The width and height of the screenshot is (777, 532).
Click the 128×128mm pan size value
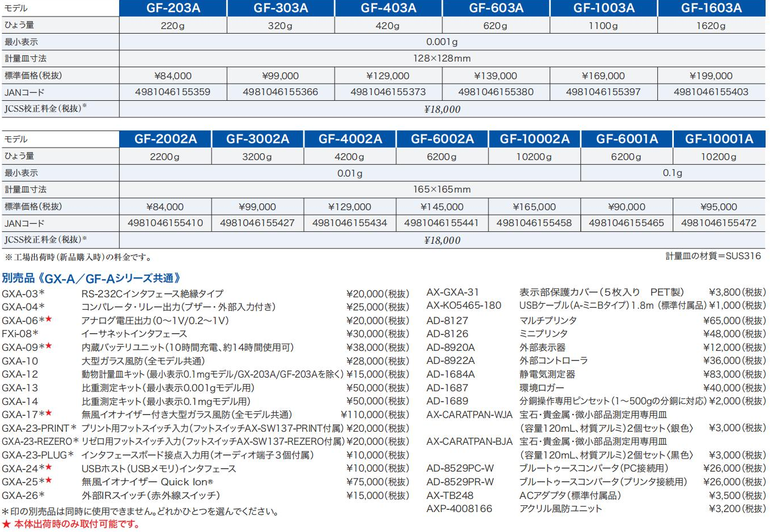coord(442,59)
